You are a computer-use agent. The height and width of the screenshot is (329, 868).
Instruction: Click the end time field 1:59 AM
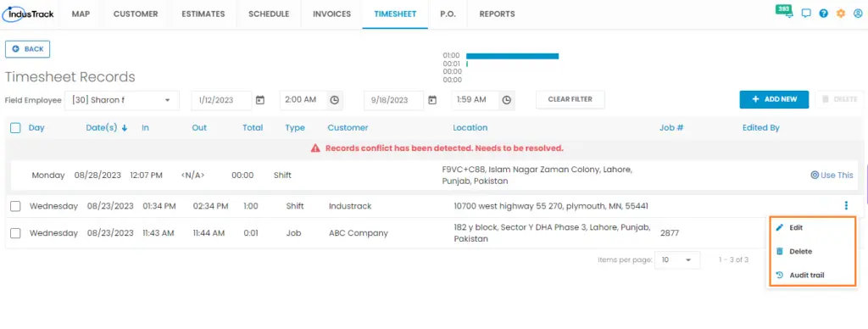(x=476, y=100)
